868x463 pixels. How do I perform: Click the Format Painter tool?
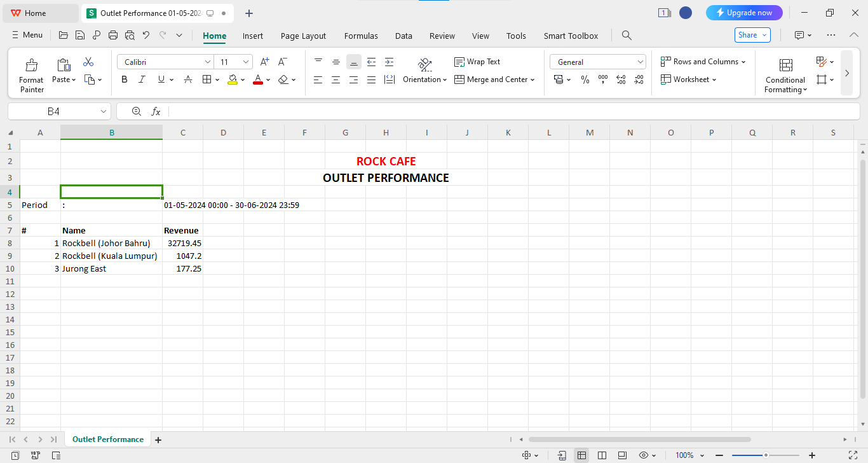click(x=31, y=75)
